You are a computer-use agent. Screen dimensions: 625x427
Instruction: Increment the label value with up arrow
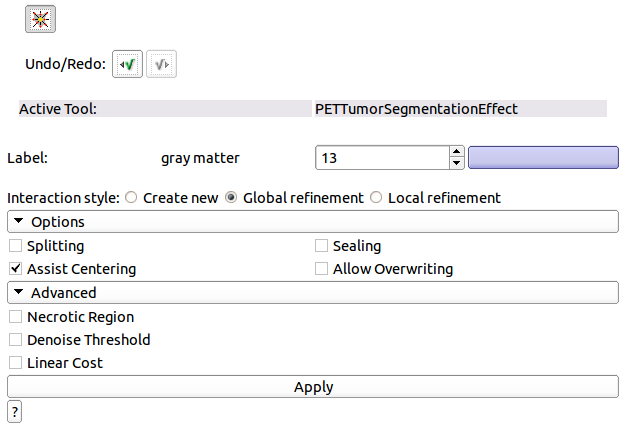(456, 152)
